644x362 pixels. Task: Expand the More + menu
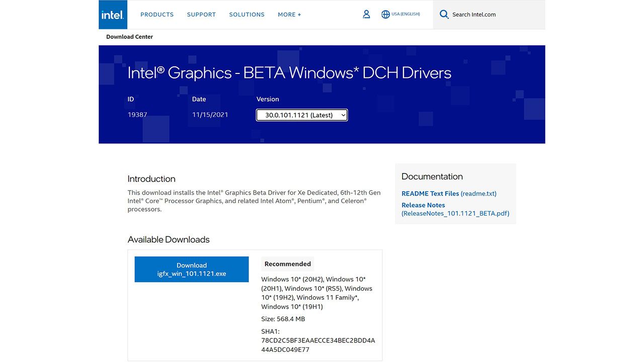tap(289, 15)
